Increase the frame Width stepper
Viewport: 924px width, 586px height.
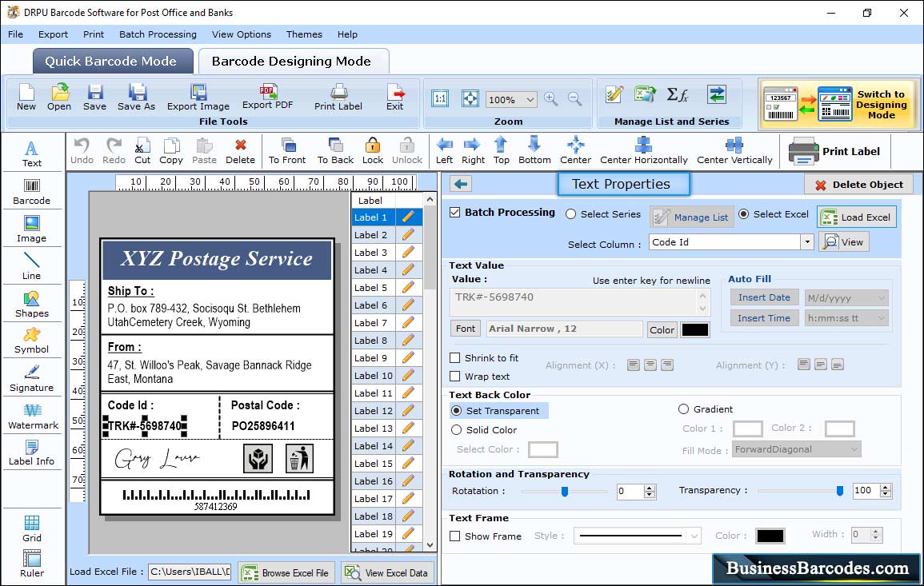coord(876,531)
